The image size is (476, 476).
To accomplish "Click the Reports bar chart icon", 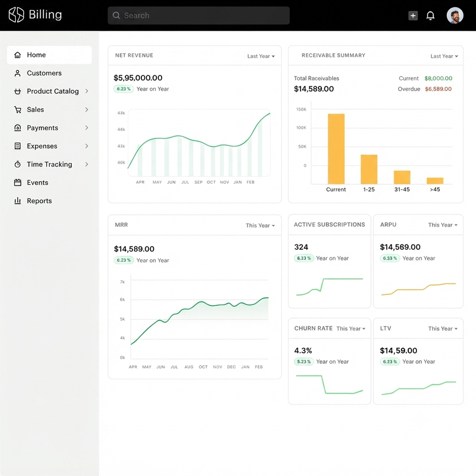I will point(18,201).
